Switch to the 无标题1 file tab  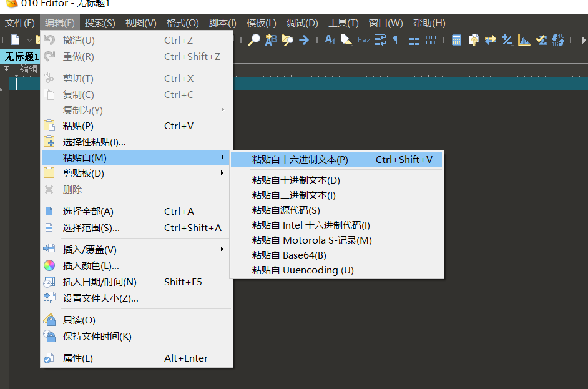[x=22, y=57]
